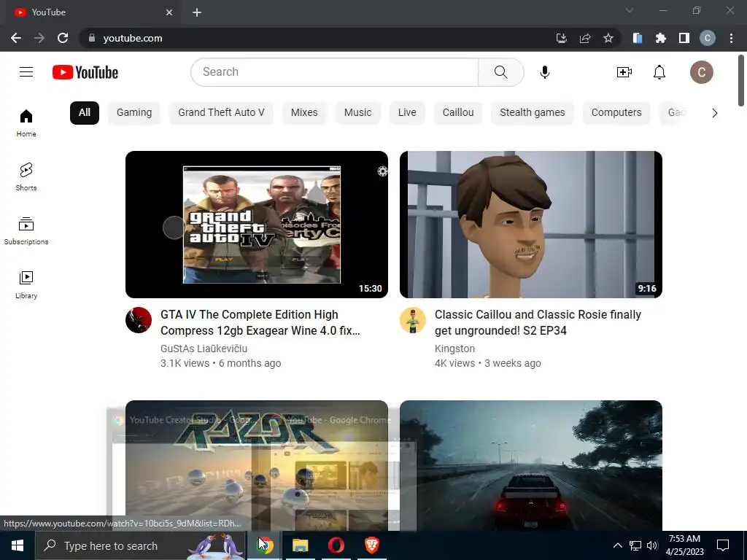Open the Windows Start button
The height and width of the screenshot is (560, 747).
tap(18, 545)
